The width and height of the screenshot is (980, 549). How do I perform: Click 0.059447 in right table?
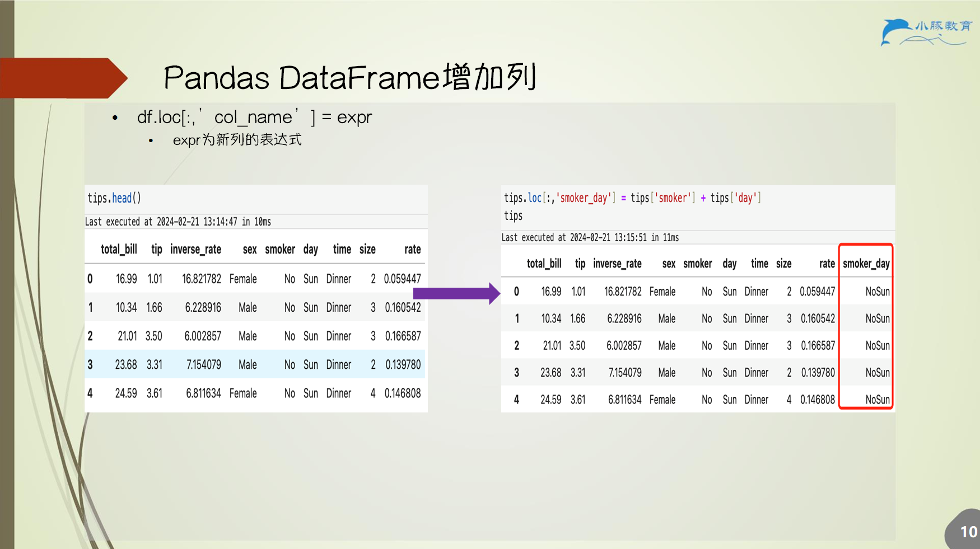coord(817,292)
